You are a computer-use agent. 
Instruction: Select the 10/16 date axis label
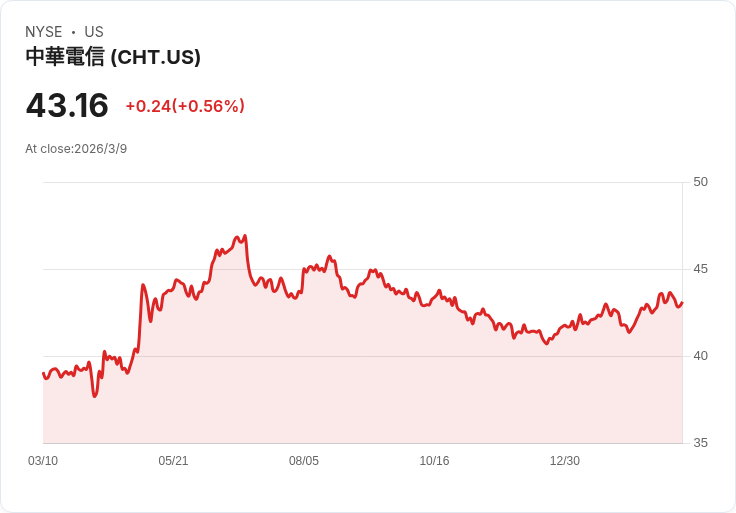tap(434, 461)
